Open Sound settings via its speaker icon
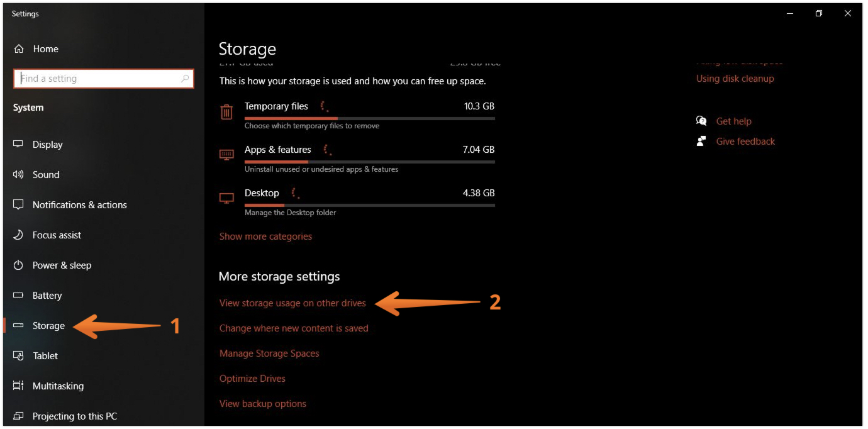The width and height of the screenshot is (868, 429). (19, 174)
